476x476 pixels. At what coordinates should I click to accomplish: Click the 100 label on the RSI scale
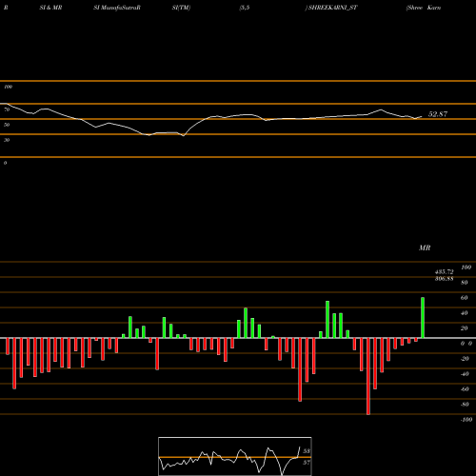coord(8,87)
